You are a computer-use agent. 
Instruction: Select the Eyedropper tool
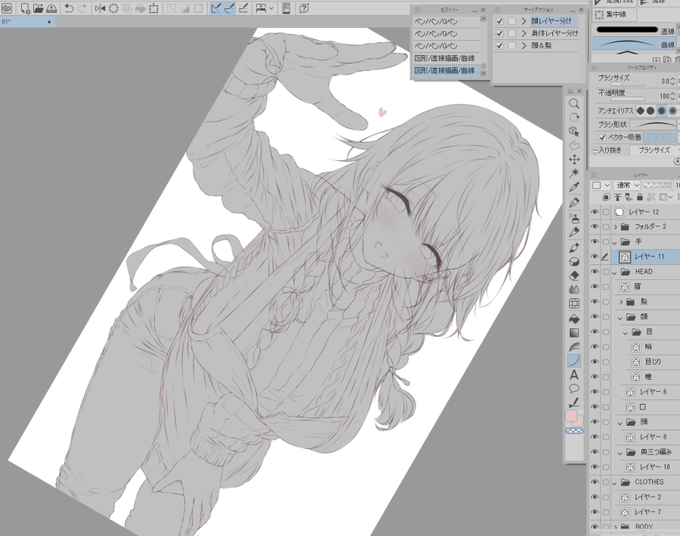(x=574, y=187)
